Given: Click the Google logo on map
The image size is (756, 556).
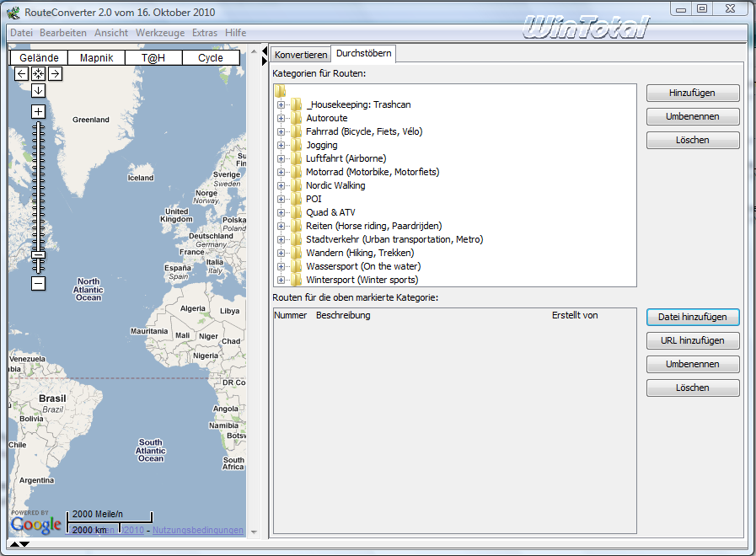Looking at the screenshot, I should coord(36,525).
